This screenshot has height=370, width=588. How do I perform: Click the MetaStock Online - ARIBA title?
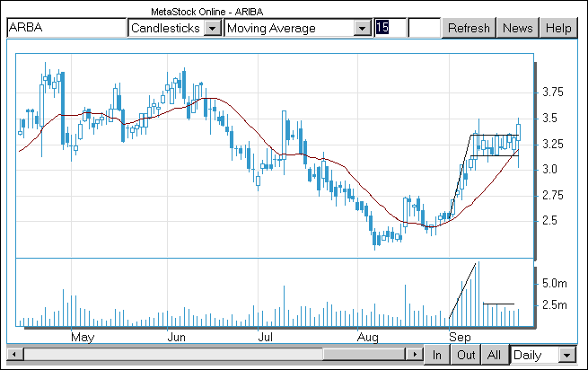[x=207, y=12]
